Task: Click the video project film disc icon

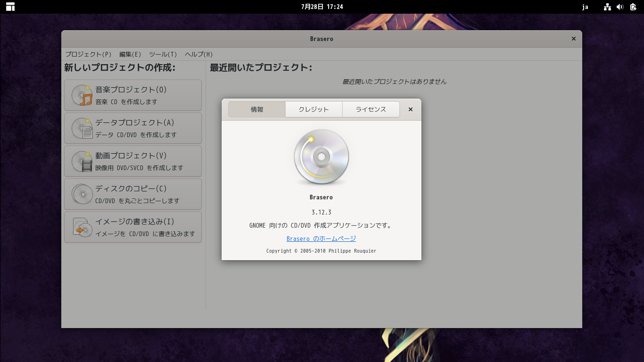Action: [x=82, y=161]
